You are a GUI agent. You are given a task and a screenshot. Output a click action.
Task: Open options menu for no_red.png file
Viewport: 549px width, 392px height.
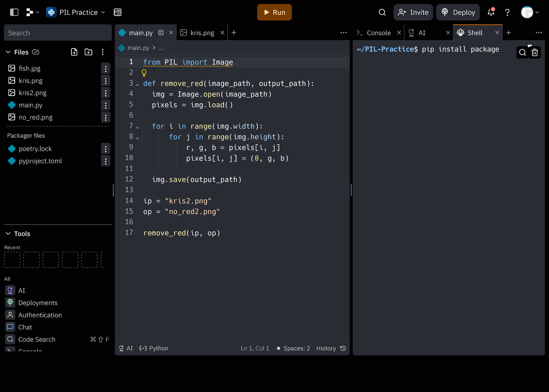click(106, 118)
